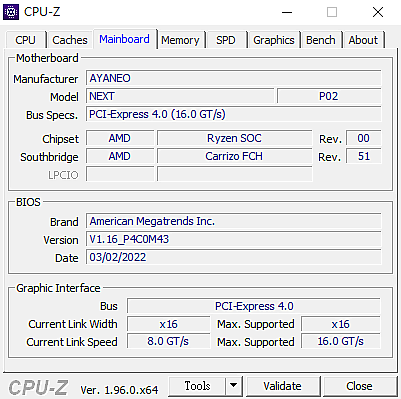Close the window with the X icon
The height and width of the screenshot is (399, 401).
(378, 12)
